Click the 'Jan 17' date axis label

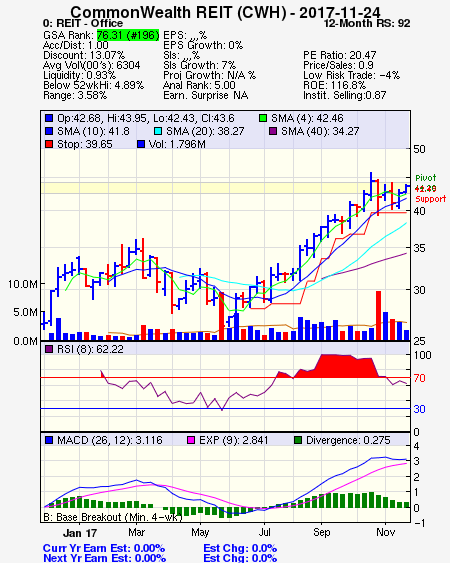(x=79, y=532)
